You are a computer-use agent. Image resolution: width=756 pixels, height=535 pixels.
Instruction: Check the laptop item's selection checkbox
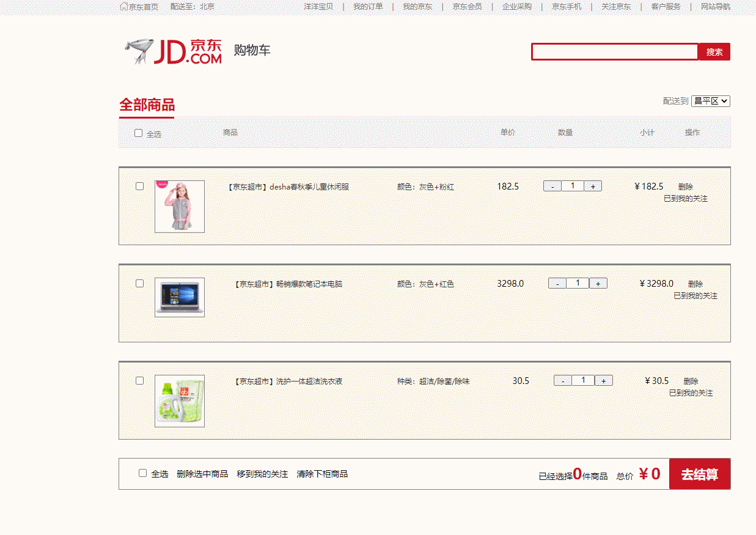139,283
